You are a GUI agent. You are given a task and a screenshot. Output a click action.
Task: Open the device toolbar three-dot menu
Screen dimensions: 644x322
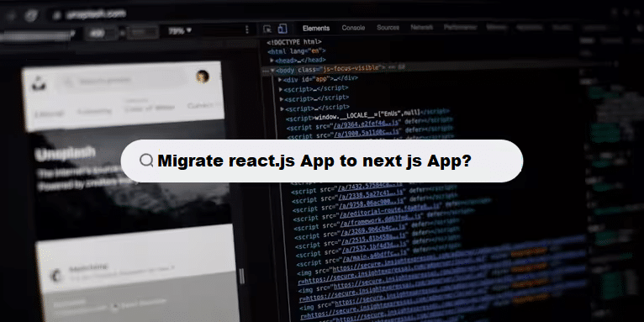[x=246, y=29]
